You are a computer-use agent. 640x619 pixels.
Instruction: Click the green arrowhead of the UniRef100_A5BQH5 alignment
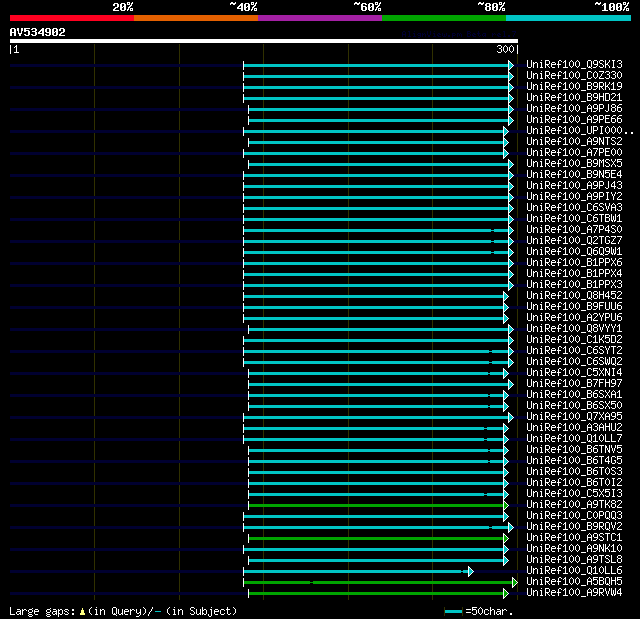515,583
